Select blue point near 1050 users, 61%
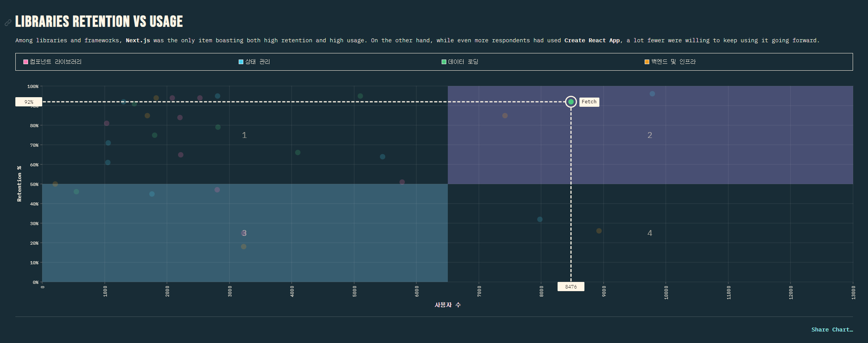The image size is (868, 343). [108, 162]
